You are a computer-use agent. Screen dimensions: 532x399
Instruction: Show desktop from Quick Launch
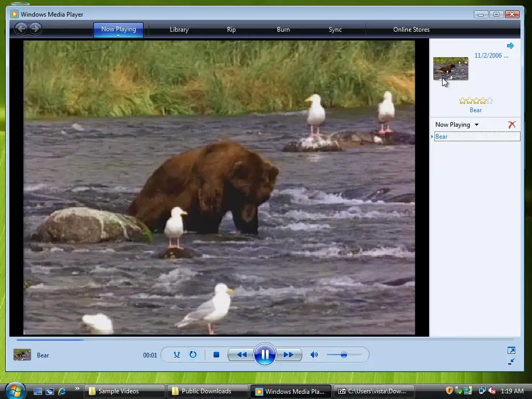[37, 391]
